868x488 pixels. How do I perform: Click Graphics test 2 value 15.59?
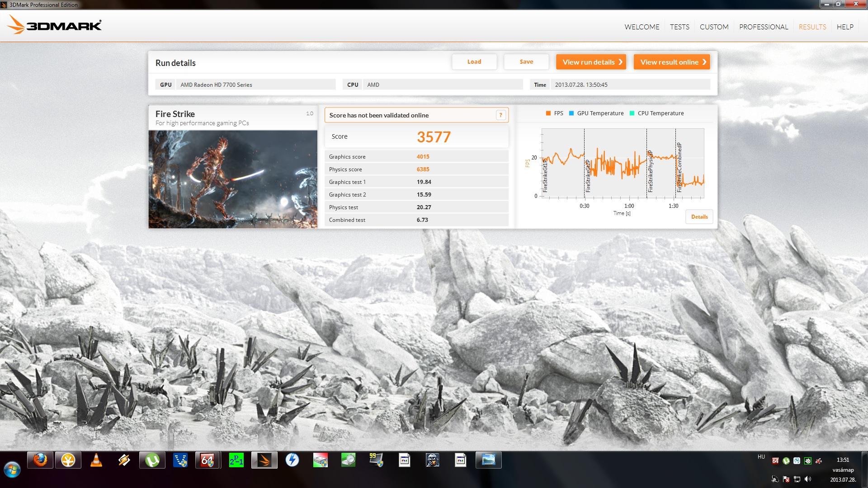tap(424, 195)
